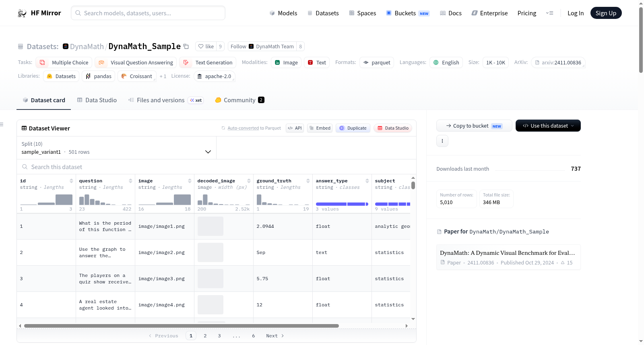Focus the Search this dataset field
Viewport: 644px width, 345px height.
coord(217,167)
